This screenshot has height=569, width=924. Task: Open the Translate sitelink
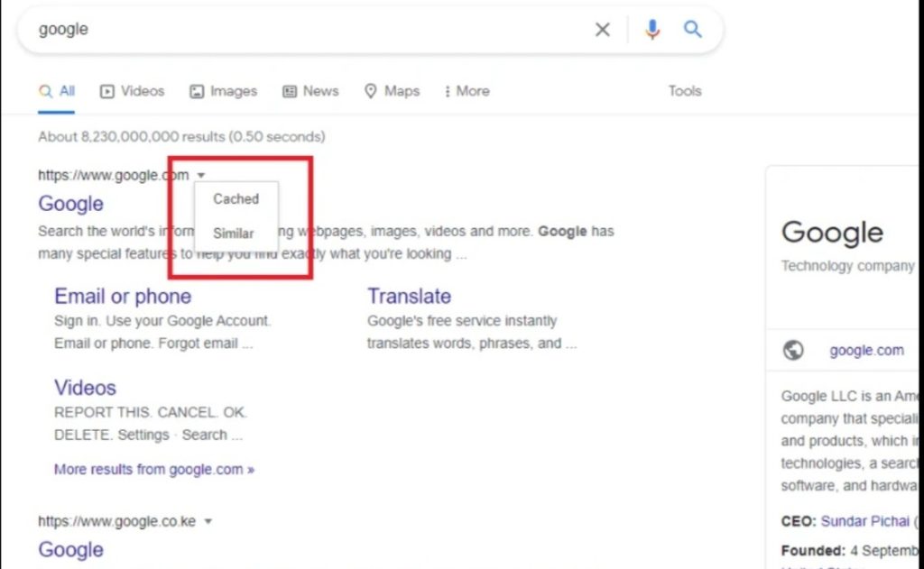pos(410,297)
